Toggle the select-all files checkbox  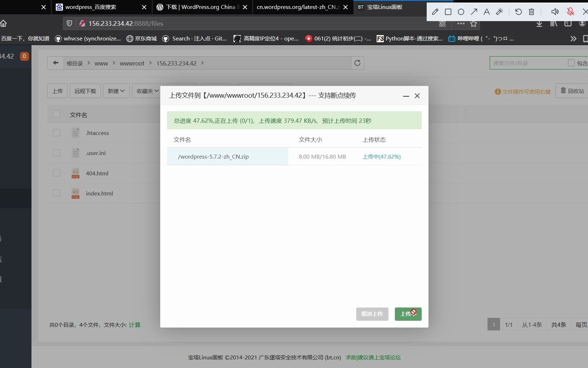point(57,114)
